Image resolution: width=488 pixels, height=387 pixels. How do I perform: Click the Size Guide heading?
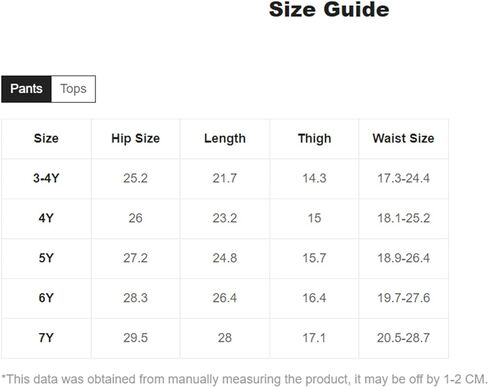click(x=329, y=9)
